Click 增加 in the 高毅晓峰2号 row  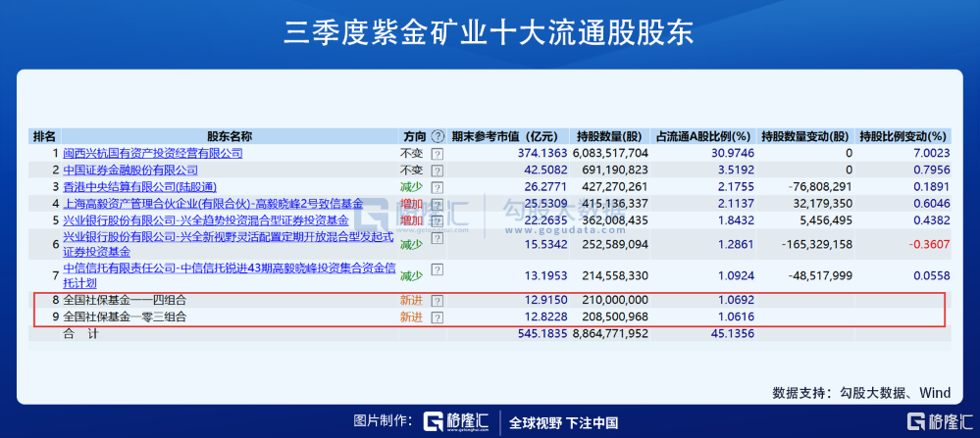click(411, 204)
